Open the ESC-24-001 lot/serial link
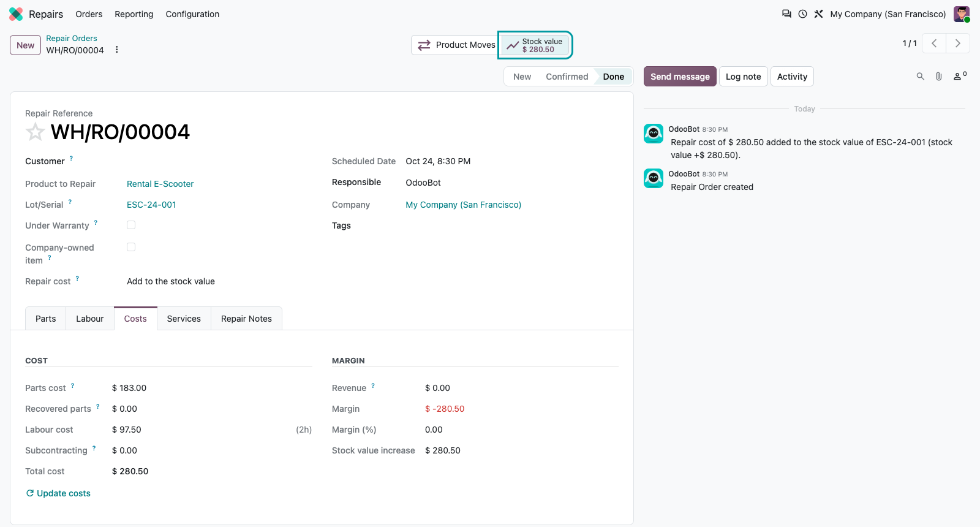The height and width of the screenshot is (527, 980). 151,205
